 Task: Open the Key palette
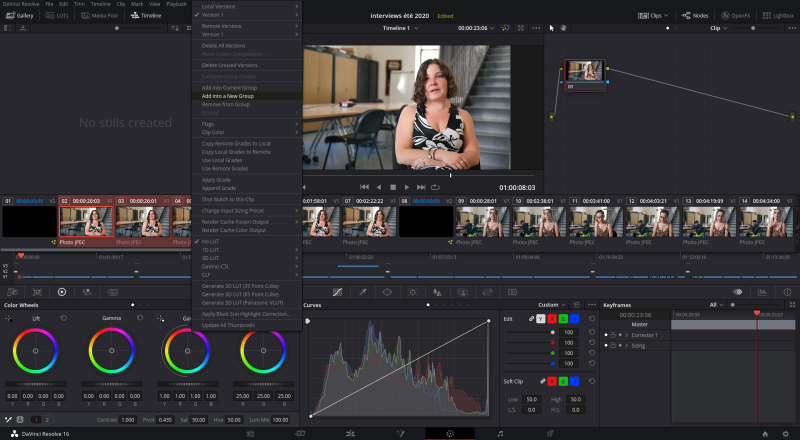pyautogui.click(x=462, y=292)
